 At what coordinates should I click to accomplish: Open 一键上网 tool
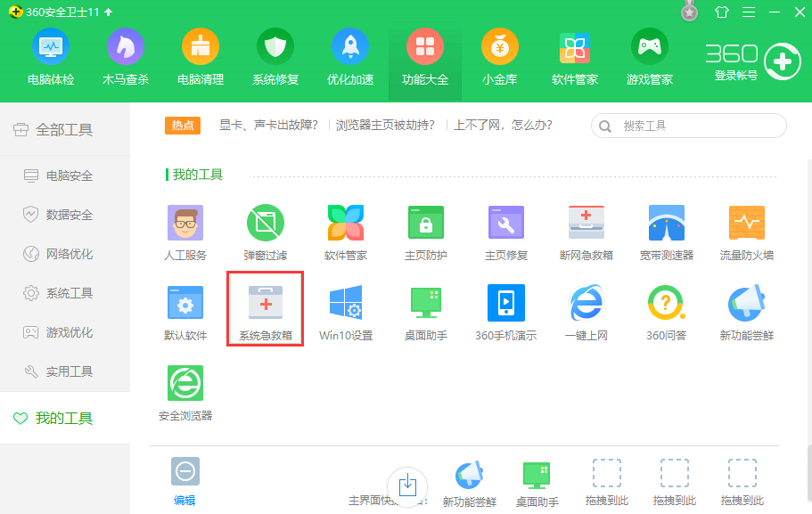(586, 313)
